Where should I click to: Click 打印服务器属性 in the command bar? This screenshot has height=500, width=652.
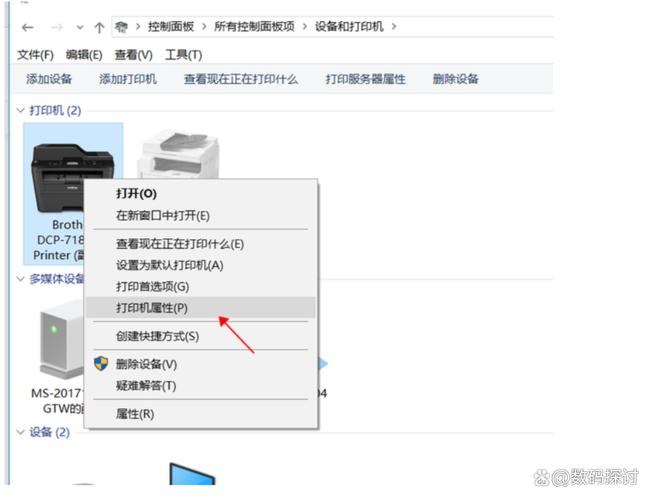pyautogui.click(x=366, y=79)
